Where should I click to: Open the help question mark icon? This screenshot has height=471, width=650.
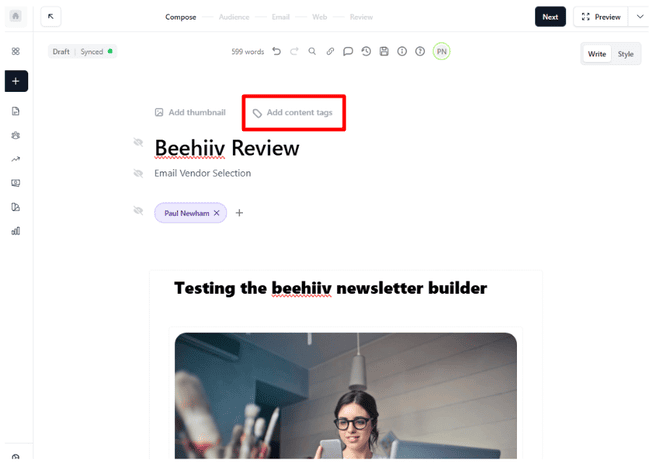(420, 51)
